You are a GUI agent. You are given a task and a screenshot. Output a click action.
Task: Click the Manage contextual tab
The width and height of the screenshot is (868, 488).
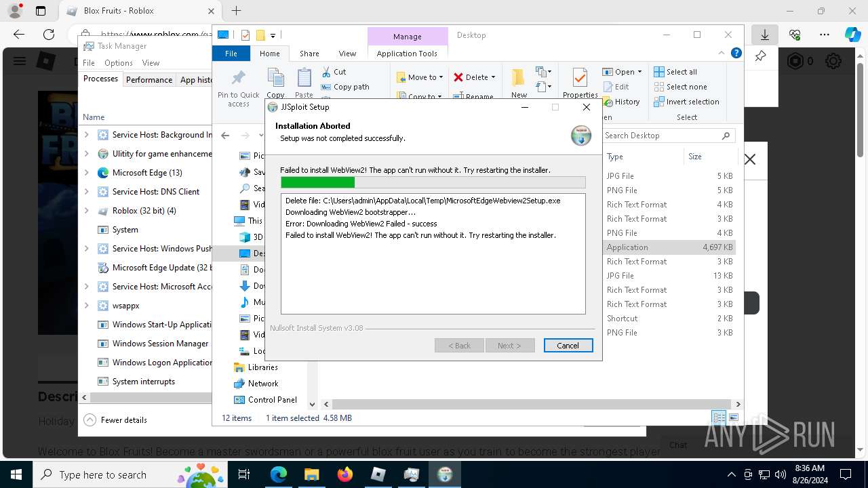407,37
